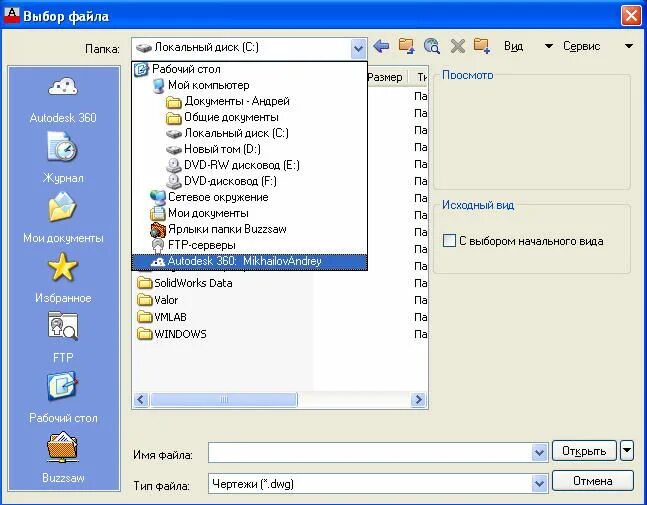Image resolution: width=647 pixels, height=505 pixels.
Task: Open the Избранное favorites sidebar shortcut
Action: pyautogui.click(x=63, y=278)
